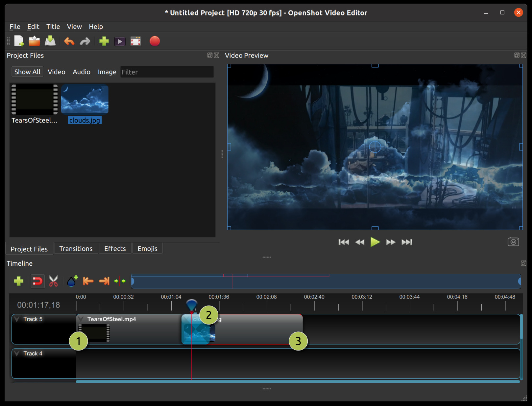Select the clouds.jpg thumbnail in Project Files
532x406 pixels.
point(85,99)
